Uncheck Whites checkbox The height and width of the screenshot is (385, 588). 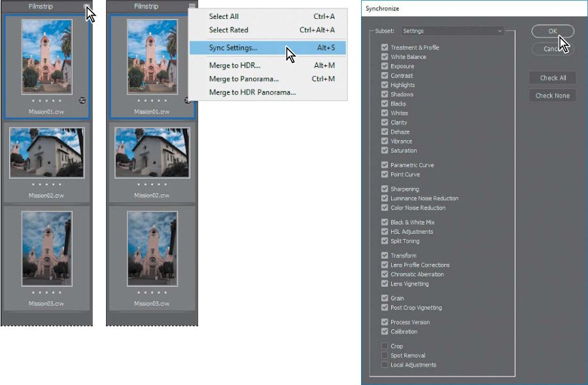tap(385, 113)
